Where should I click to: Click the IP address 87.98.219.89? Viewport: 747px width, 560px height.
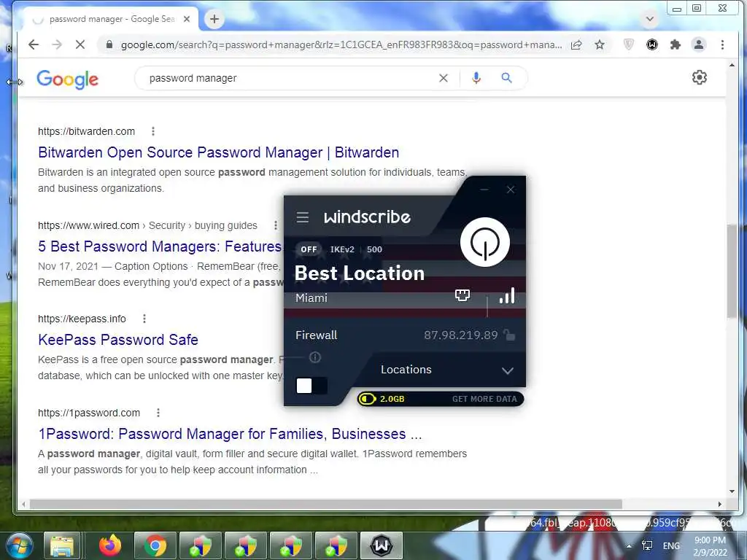[461, 335]
